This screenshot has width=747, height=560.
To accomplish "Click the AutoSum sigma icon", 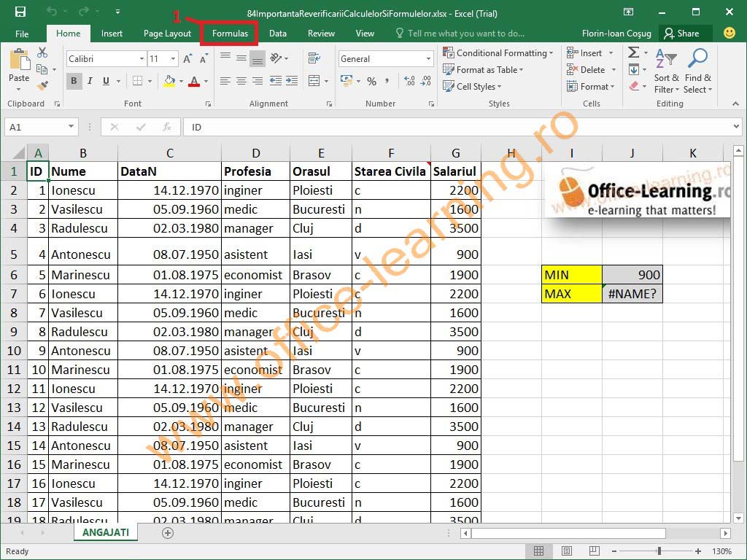I will click(633, 52).
